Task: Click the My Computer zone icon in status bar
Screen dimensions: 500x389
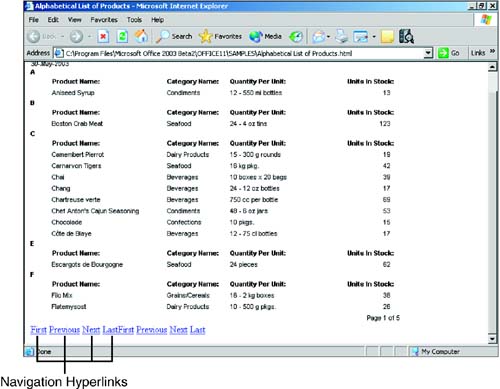Action: (x=415, y=351)
